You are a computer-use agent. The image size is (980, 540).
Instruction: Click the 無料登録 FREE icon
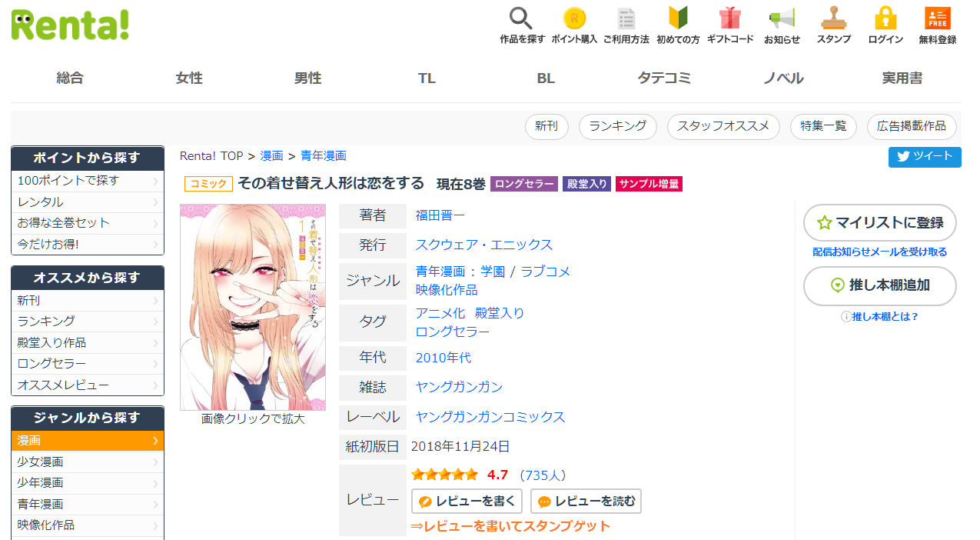pos(938,18)
